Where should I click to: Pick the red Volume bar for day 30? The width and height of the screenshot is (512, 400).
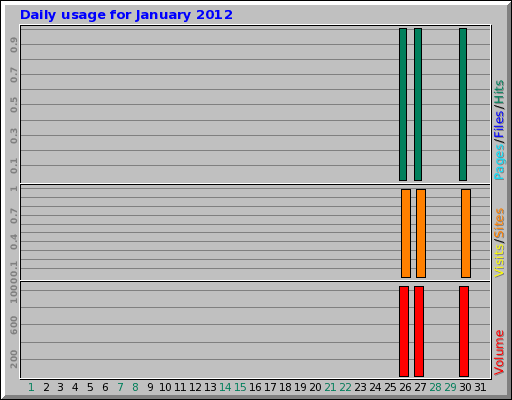tap(464, 331)
